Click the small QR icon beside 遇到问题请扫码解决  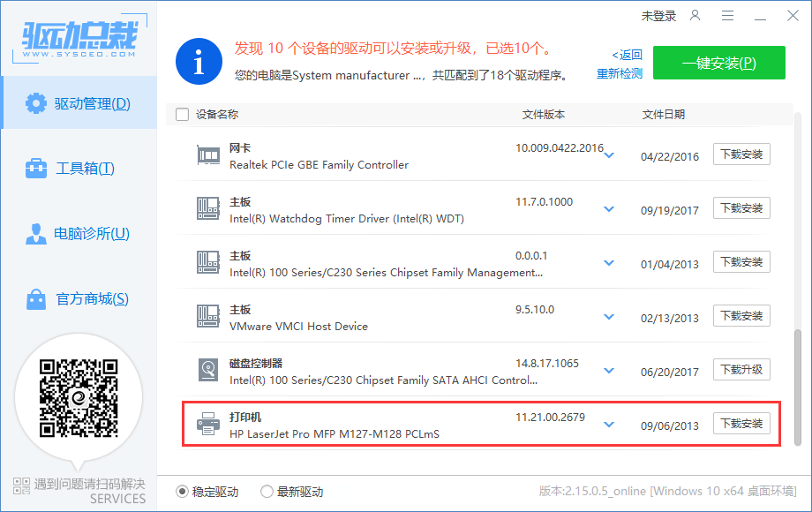22,486
